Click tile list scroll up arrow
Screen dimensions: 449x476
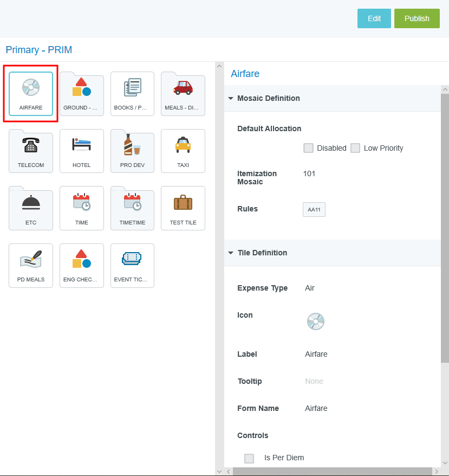pyautogui.click(x=219, y=66)
